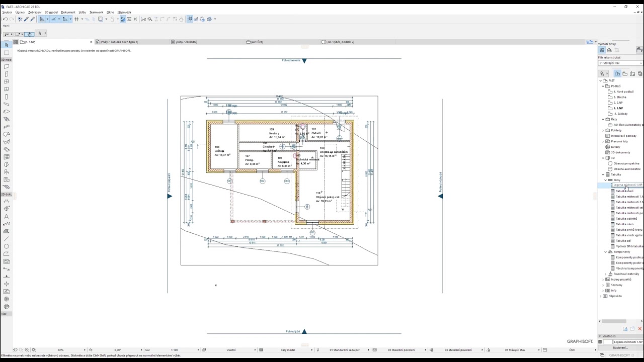This screenshot has height=362, width=644.
Task: Switch to the 3D / výběr, podlaží 2 tab
Action: click(x=341, y=42)
